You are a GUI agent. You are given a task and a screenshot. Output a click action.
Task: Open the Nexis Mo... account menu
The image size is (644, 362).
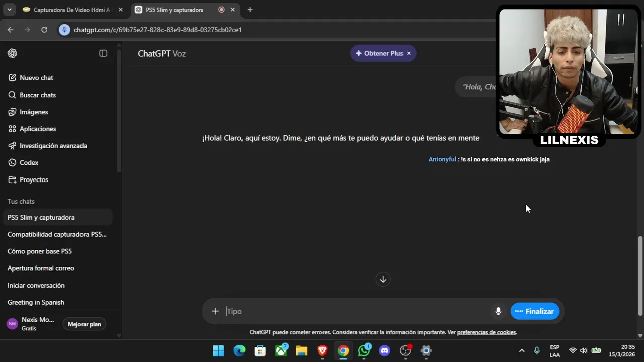[30, 324]
